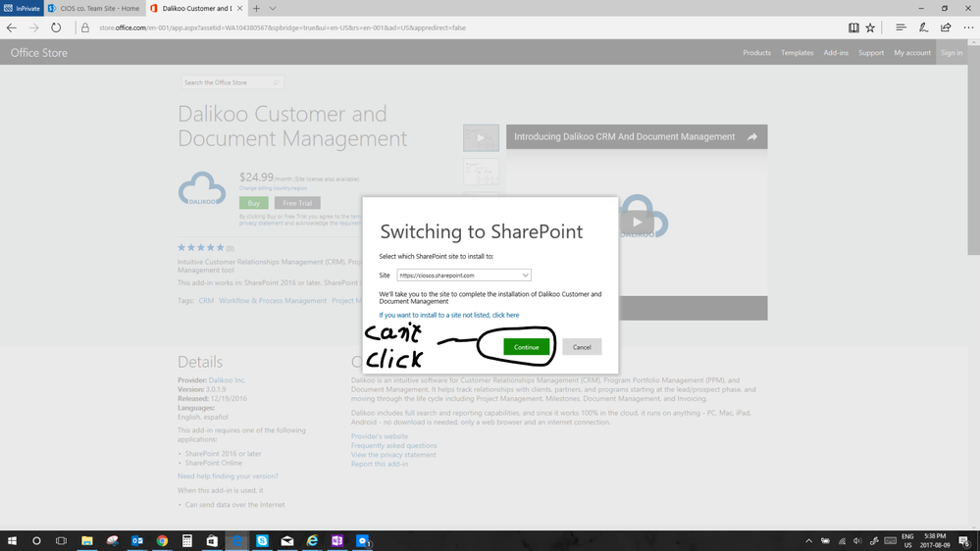
Task: Open Windows Store from taskbar
Action: click(x=212, y=541)
